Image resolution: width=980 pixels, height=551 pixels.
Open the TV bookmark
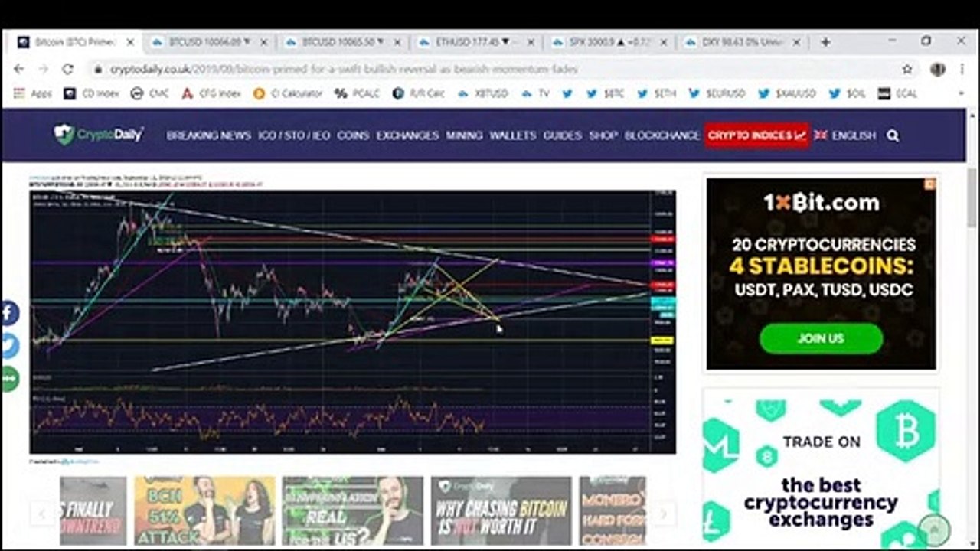(x=536, y=93)
